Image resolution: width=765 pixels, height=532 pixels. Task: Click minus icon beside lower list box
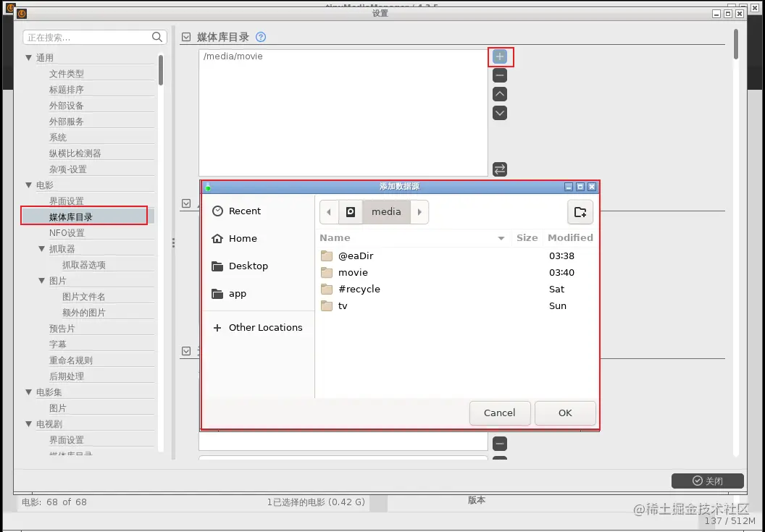pyautogui.click(x=500, y=444)
